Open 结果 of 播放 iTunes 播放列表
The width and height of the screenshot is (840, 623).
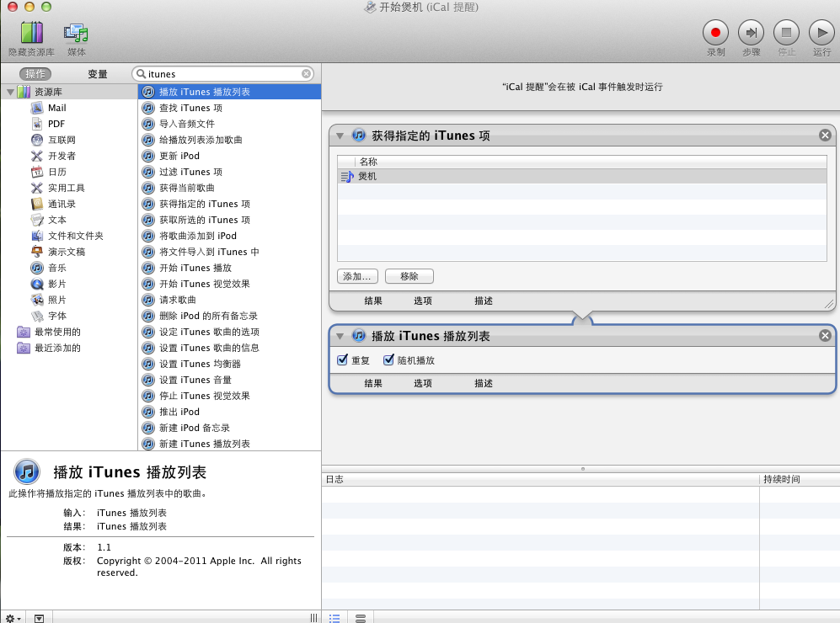[x=373, y=383]
